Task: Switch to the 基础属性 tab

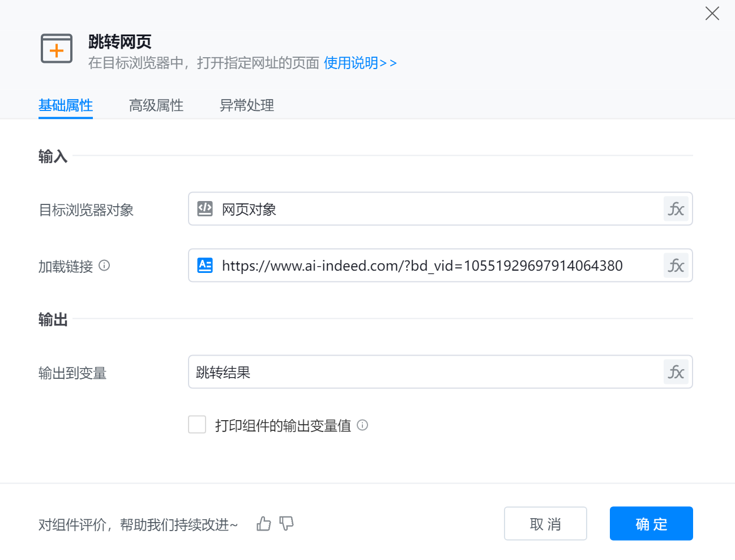Action: point(66,105)
